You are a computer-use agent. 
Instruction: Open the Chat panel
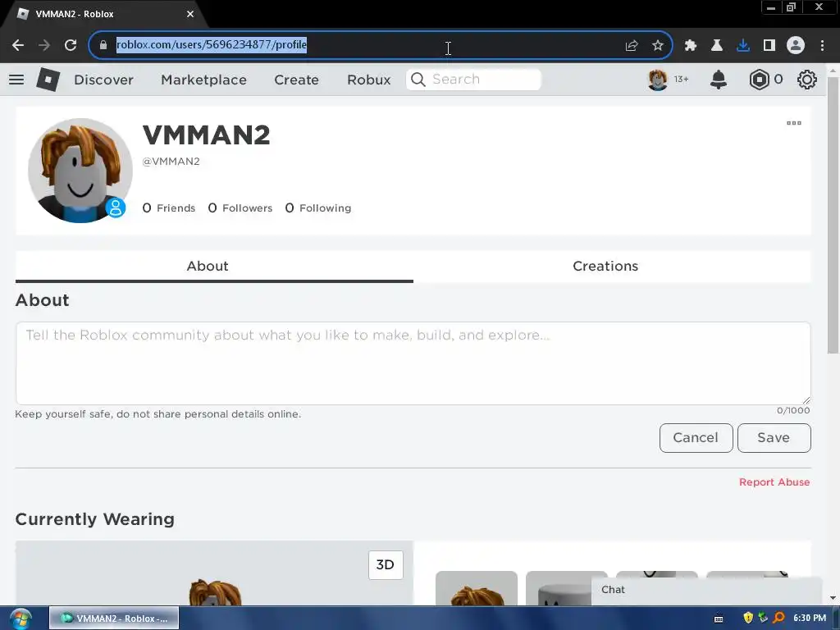(x=706, y=591)
